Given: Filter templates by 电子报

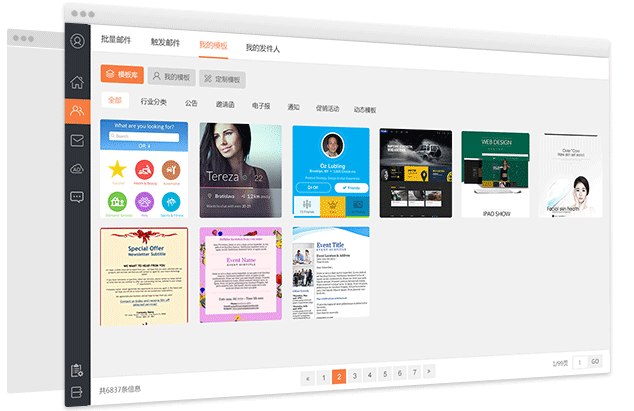Looking at the screenshot, I should pyautogui.click(x=261, y=106).
